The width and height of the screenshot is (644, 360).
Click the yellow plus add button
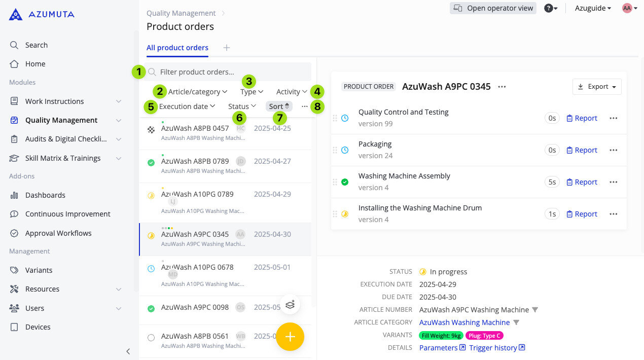[x=290, y=337]
